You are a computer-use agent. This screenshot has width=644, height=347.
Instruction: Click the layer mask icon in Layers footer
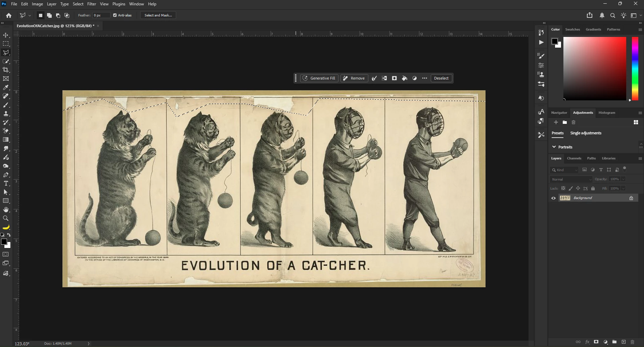click(x=596, y=342)
